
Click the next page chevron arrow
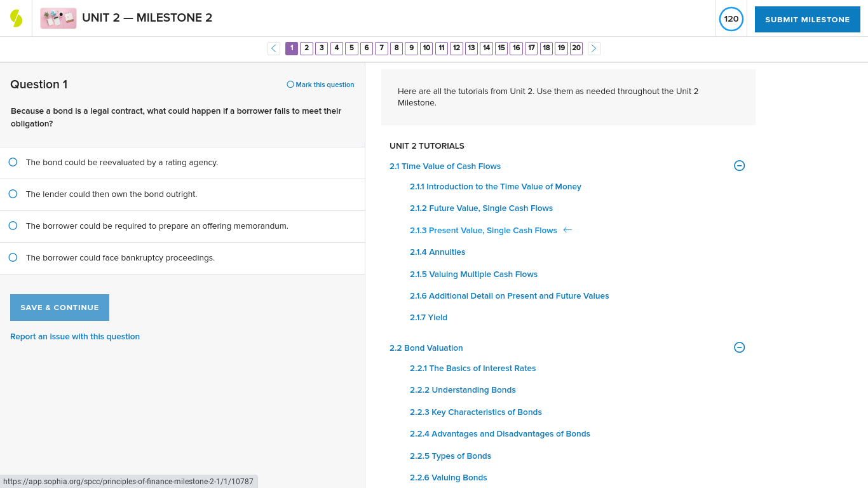coord(593,48)
